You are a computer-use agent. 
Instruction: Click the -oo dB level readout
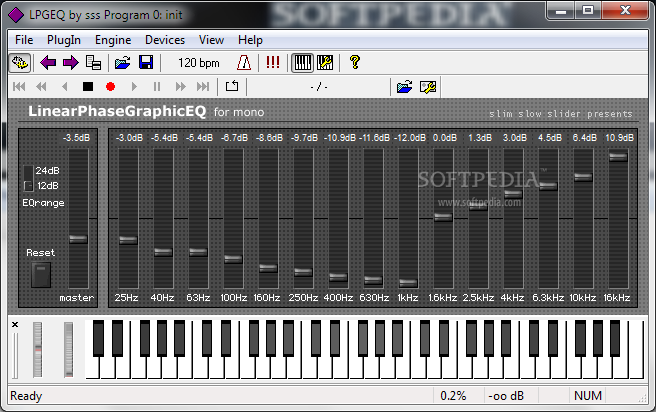click(506, 396)
